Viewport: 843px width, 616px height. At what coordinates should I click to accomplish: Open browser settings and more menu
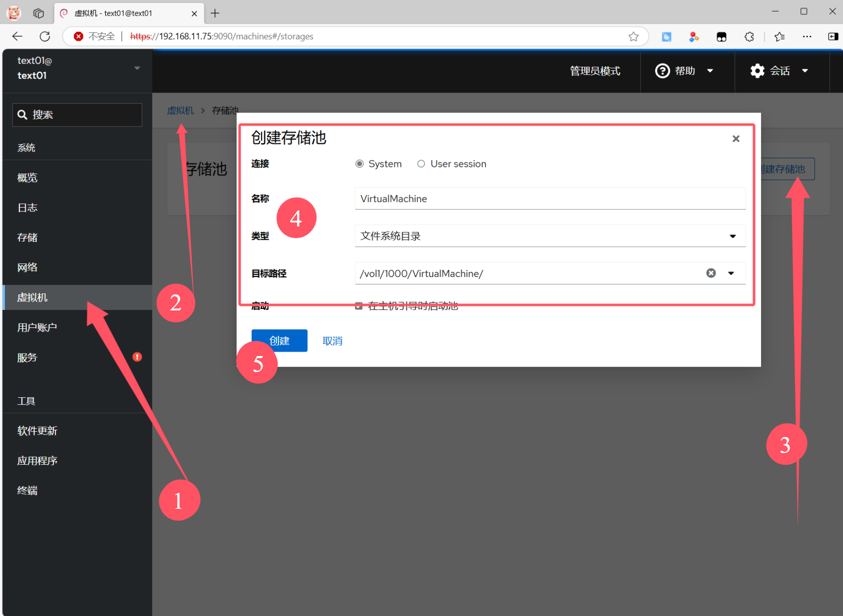pyautogui.click(x=807, y=36)
